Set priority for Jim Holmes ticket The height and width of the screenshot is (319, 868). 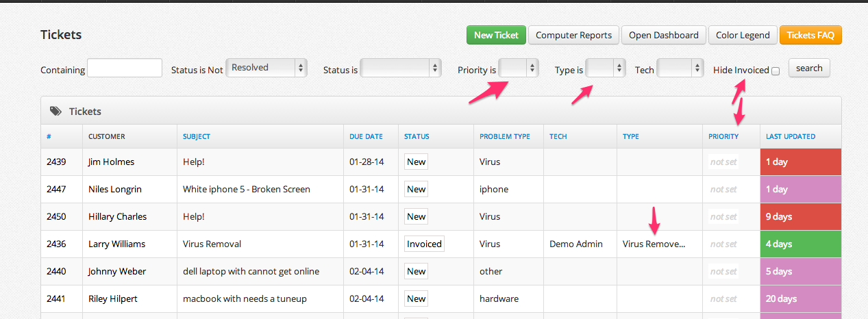[x=723, y=162]
